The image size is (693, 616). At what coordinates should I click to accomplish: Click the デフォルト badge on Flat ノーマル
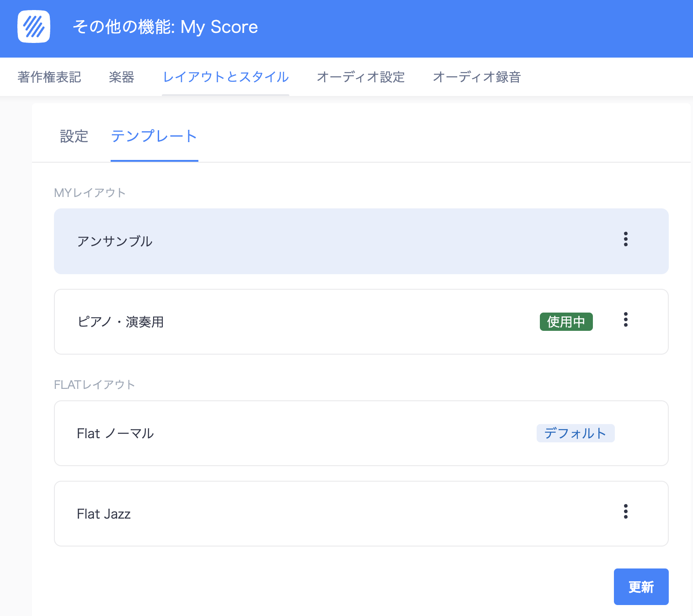[576, 433]
